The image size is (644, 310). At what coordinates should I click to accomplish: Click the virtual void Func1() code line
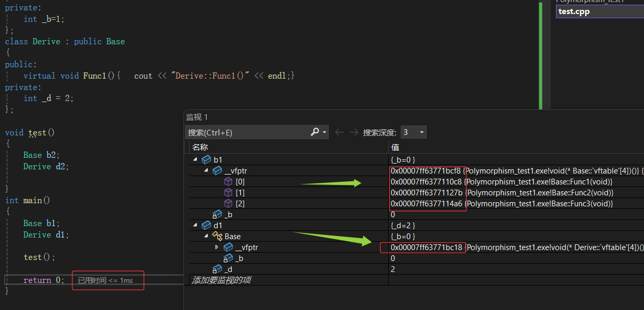(159, 76)
